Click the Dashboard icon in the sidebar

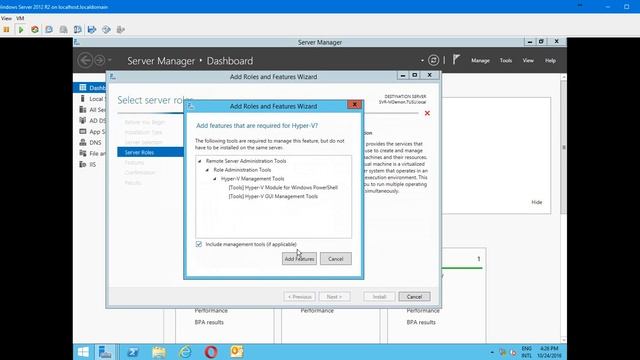(83, 87)
